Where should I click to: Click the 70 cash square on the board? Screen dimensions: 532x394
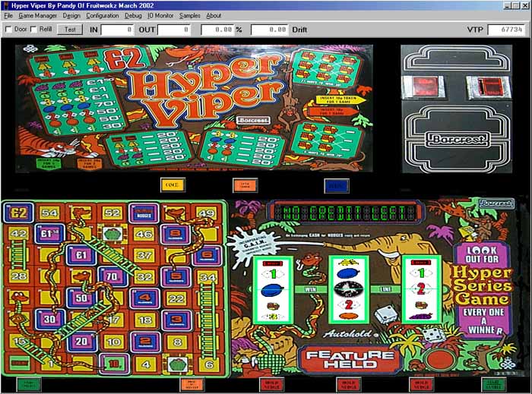pyautogui.click(x=112, y=277)
